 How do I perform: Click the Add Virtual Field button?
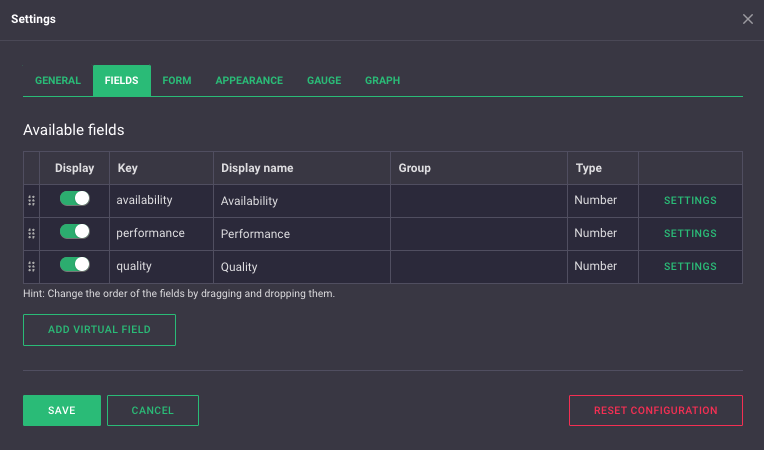pos(99,330)
